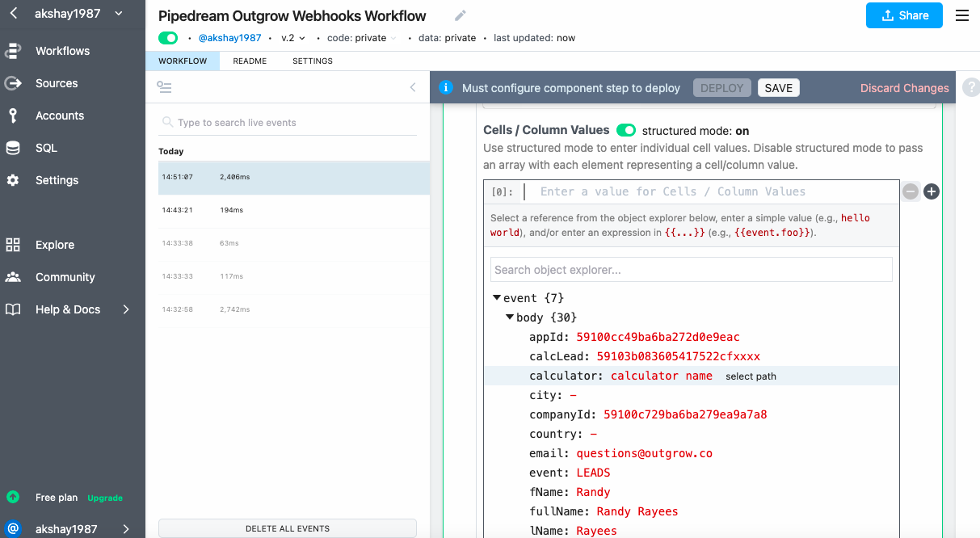Click the Community people icon

pyautogui.click(x=13, y=277)
